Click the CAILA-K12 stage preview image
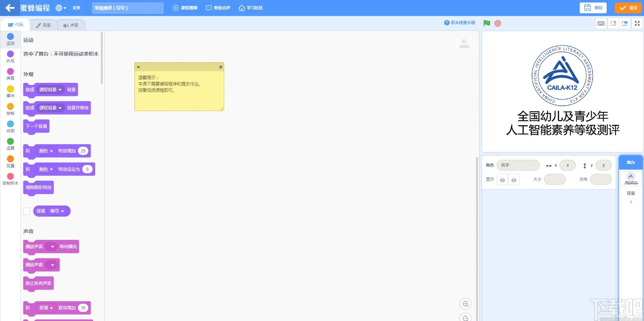 click(x=562, y=92)
